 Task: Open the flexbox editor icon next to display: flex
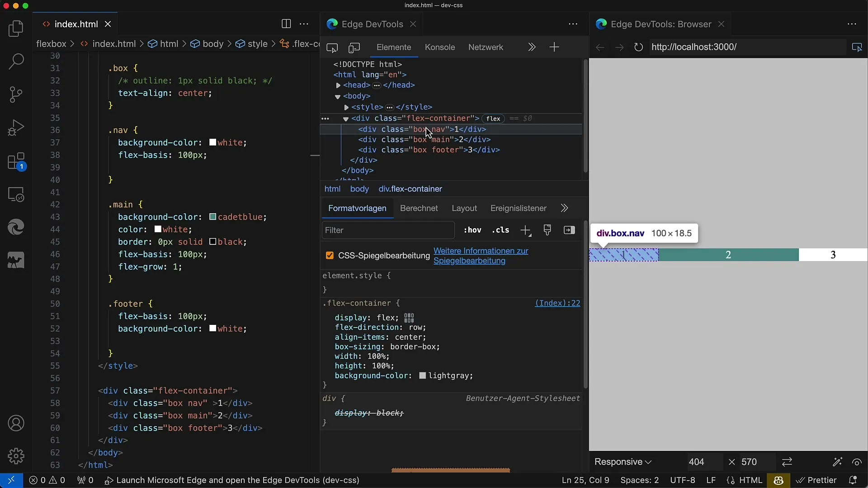[x=409, y=318]
